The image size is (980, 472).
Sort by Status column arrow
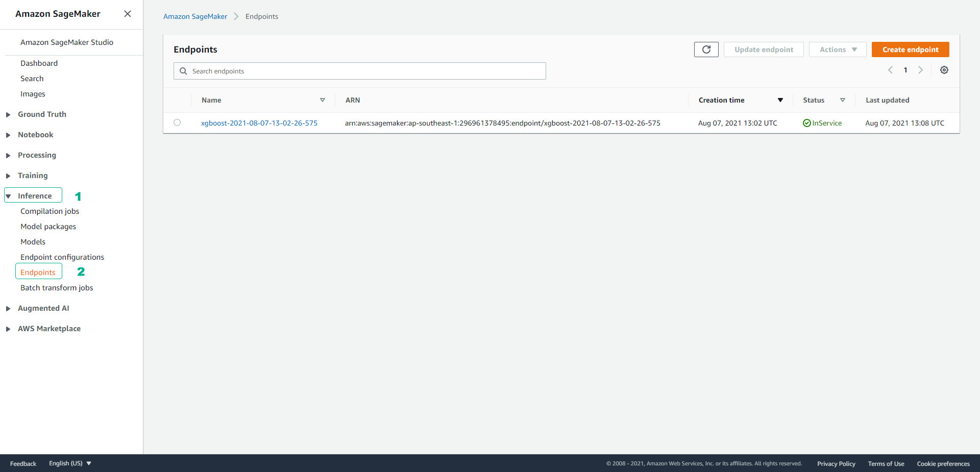pyautogui.click(x=843, y=100)
